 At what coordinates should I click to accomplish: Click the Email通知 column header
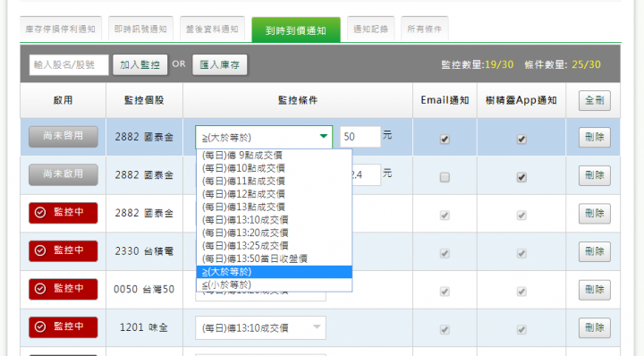[445, 100]
